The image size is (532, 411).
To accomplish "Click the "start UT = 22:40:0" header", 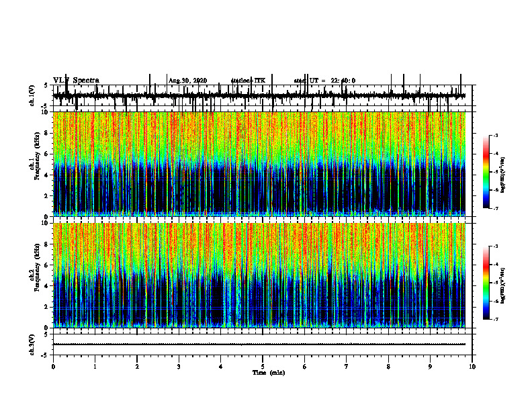I will (x=324, y=81).
